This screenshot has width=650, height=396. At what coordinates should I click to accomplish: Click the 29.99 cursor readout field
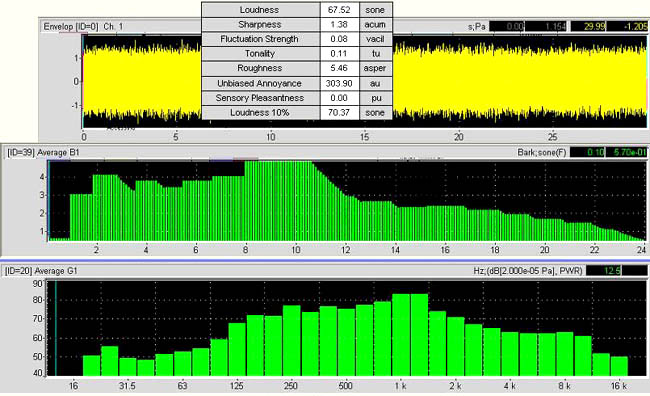(x=588, y=27)
